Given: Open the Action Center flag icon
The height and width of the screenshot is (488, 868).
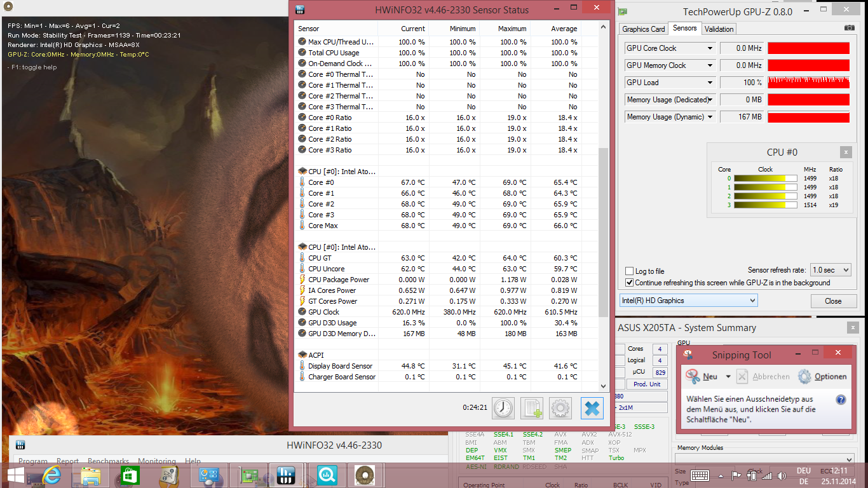Looking at the screenshot, I should coord(737,475).
